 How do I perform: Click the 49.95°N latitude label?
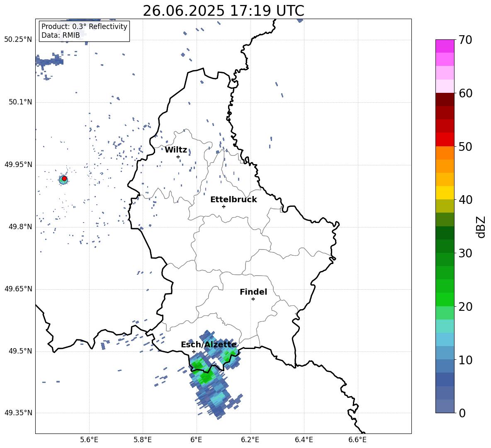(x=18, y=165)
